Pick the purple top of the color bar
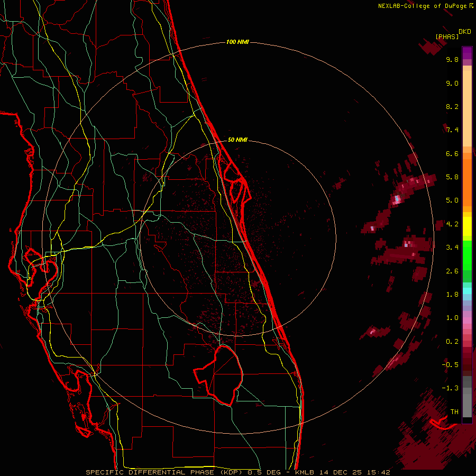The image size is (476, 476). tap(467, 53)
